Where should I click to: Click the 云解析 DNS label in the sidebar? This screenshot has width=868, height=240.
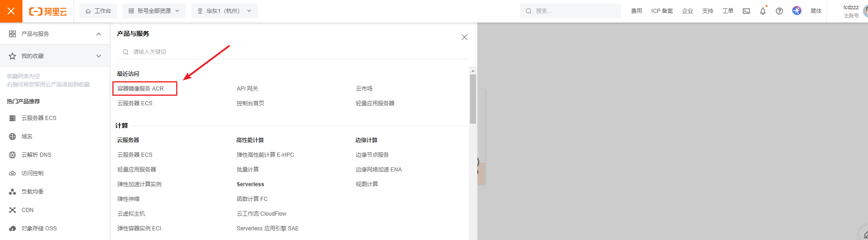pyautogui.click(x=36, y=155)
